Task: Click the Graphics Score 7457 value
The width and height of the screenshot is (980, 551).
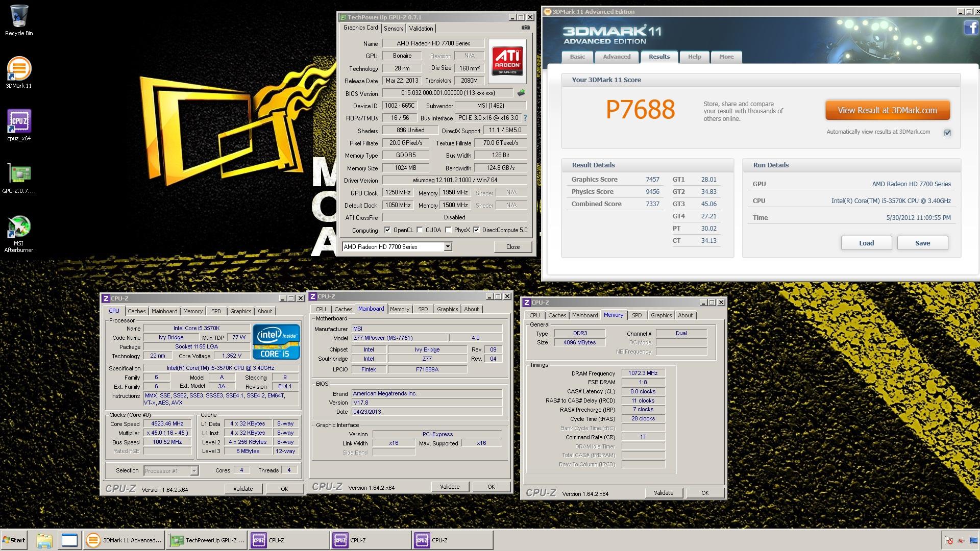Action: 652,180
